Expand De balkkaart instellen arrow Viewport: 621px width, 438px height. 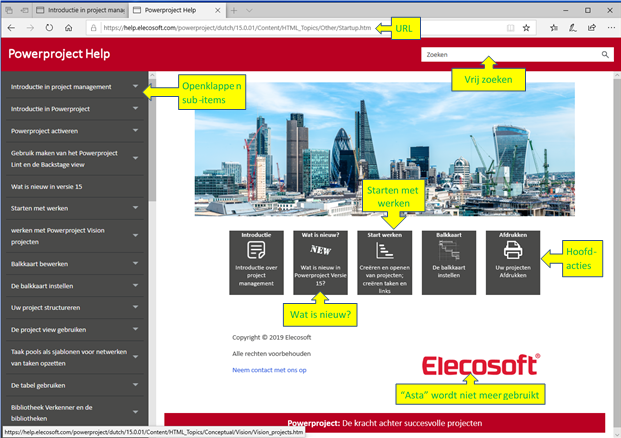click(135, 285)
